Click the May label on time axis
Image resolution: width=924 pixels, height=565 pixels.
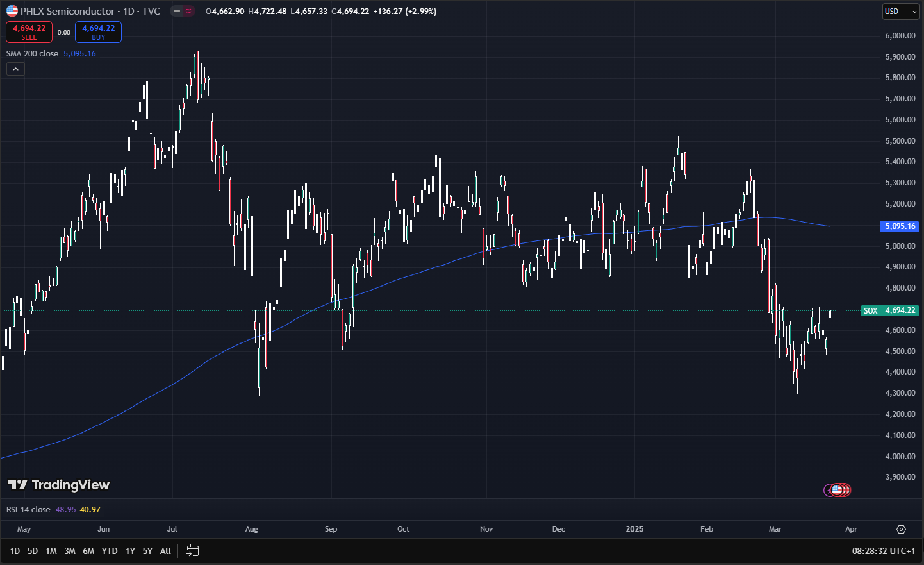pyautogui.click(x=24, y=529)
